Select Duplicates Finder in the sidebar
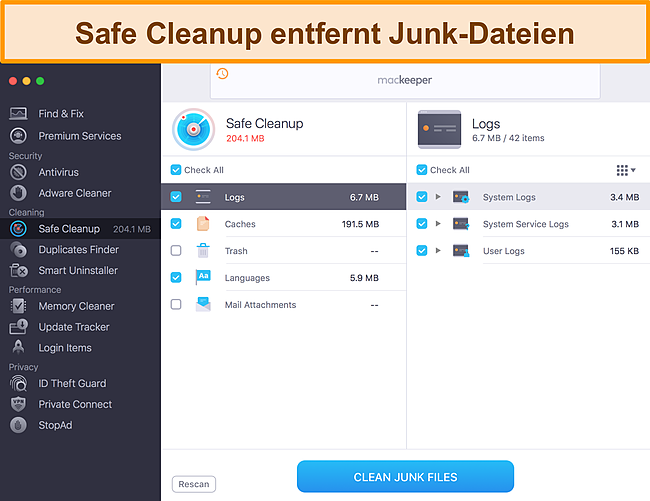Viewport: 650px width, 501px height. [78, 249]
